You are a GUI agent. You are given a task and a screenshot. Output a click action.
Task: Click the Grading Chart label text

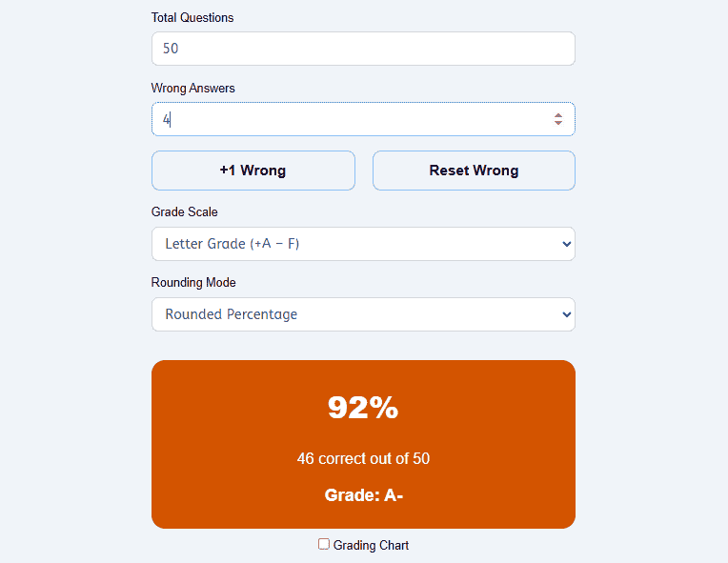pos(371,545)
